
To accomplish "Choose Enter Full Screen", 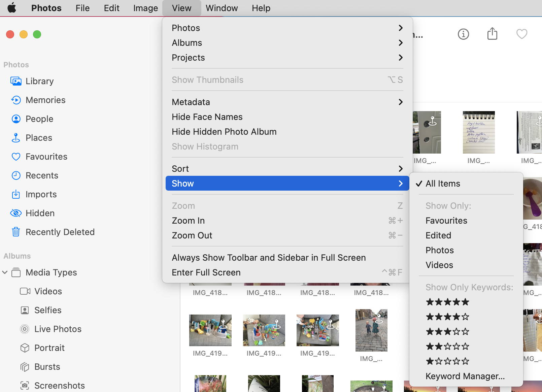I will pyautogui.click(x=287, y=272).
